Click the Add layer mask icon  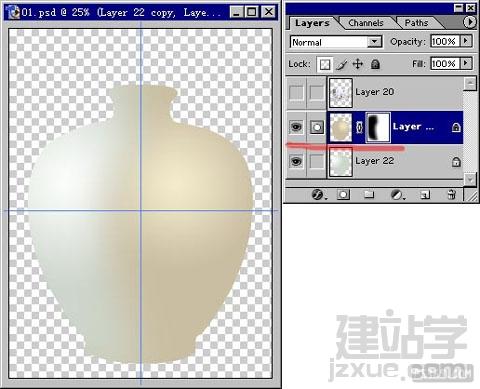(x=343, y=194)
